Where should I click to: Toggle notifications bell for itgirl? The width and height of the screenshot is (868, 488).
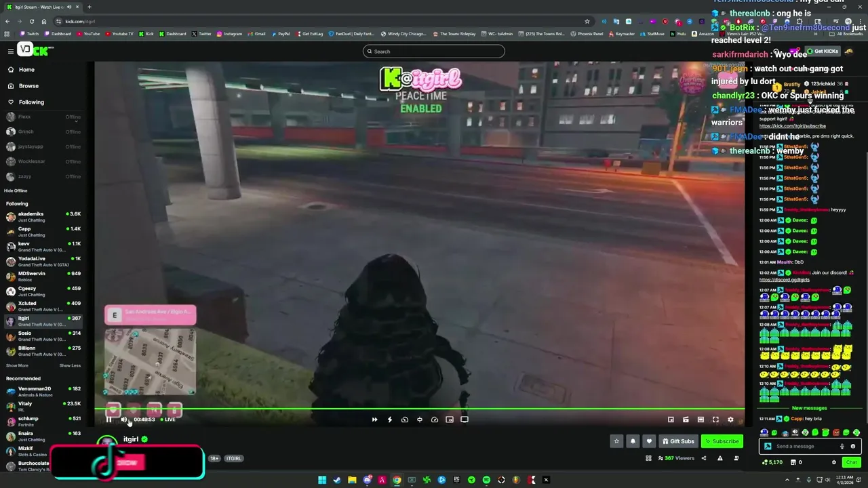point(633,441)
